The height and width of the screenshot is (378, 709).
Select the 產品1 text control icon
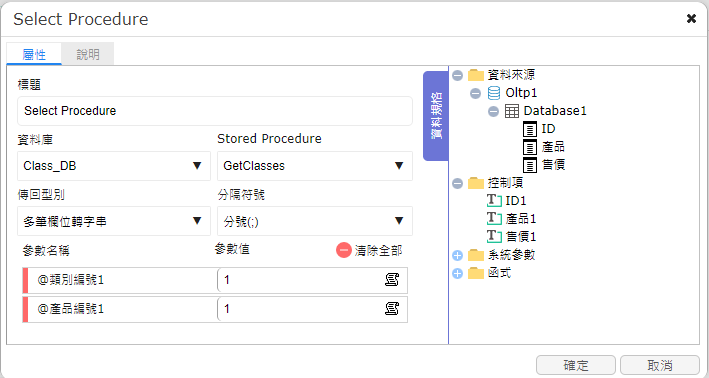[x=494, y=218]
